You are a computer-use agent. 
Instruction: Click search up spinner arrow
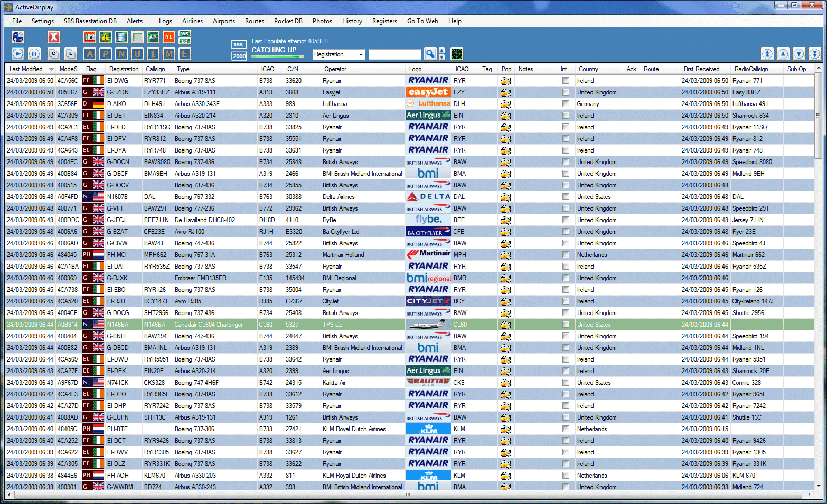(x=442, y=51)
